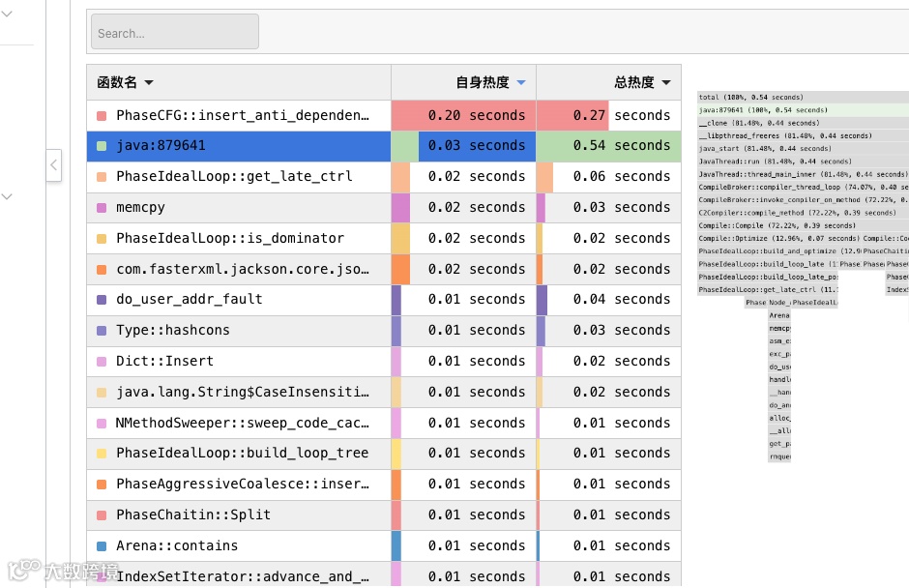
Task: Click flame graph C2Compiler::compile_method frame
Action: tap(803, 213)
